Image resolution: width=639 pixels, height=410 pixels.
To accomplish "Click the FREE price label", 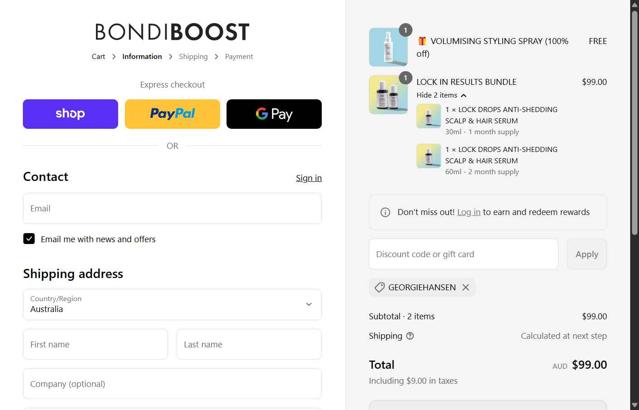I will [x=597, y=41].
